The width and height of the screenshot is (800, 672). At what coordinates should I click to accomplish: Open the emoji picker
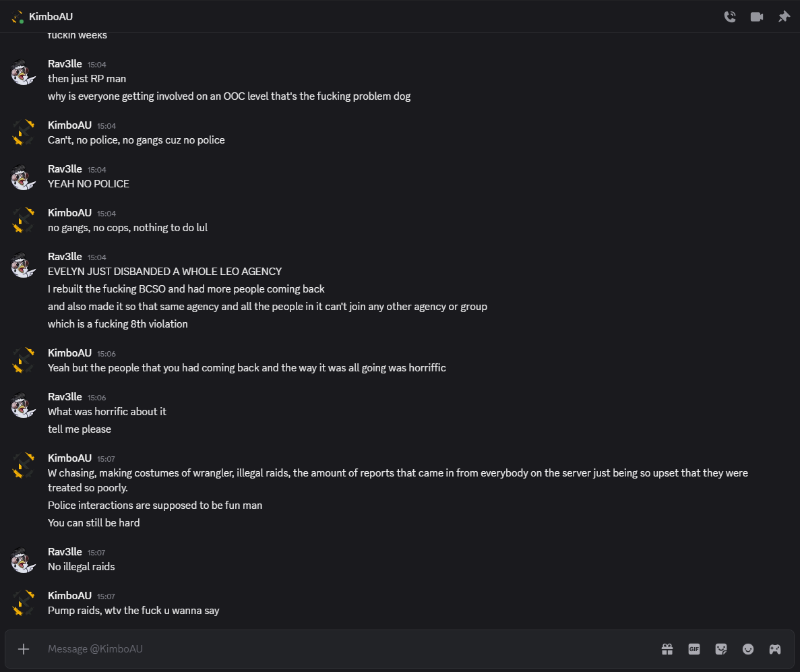pos(748,649)
